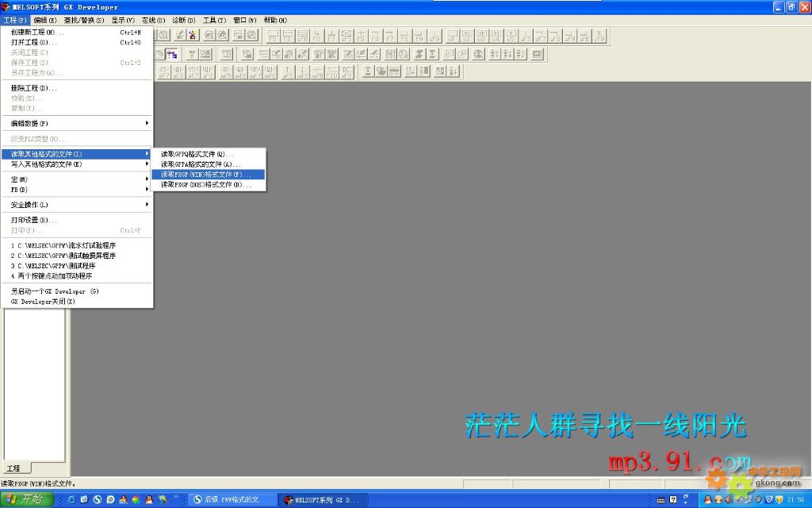Expand 读取其他格式的文件 submenu
This screenshot has height=508, width=812.
77,154
